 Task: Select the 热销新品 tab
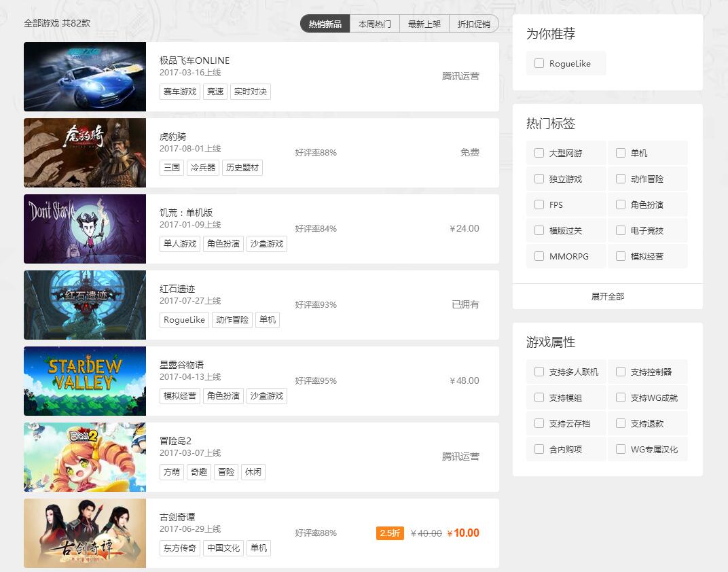coord(325,23)
